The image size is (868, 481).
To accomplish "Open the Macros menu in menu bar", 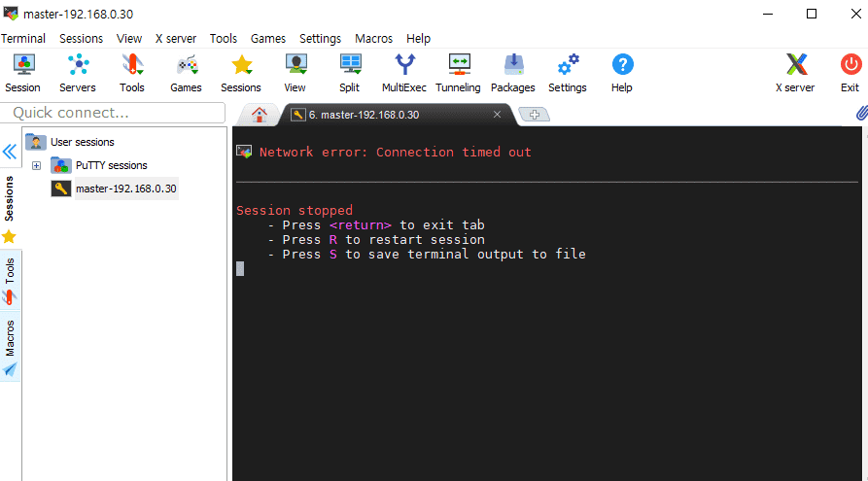I will point(373,38).
